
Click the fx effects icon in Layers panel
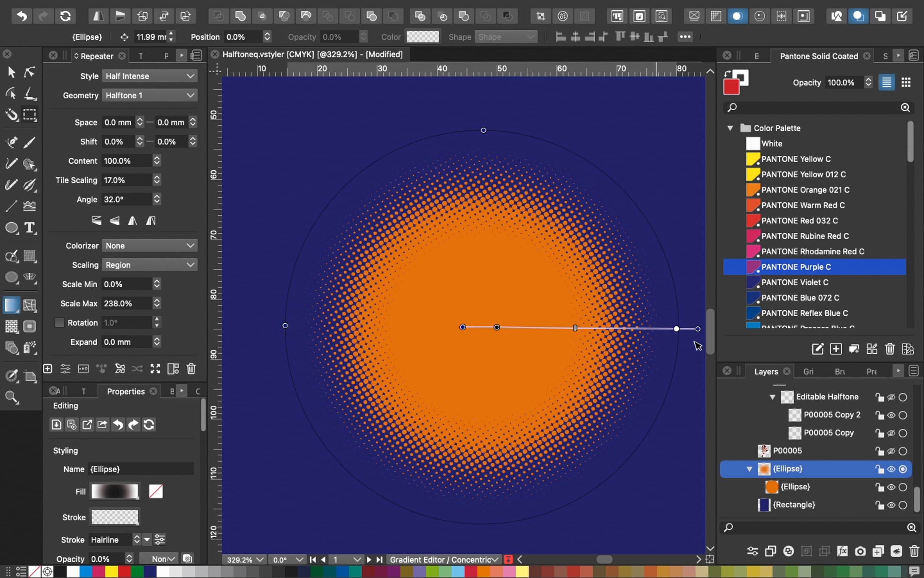point(842,551)
